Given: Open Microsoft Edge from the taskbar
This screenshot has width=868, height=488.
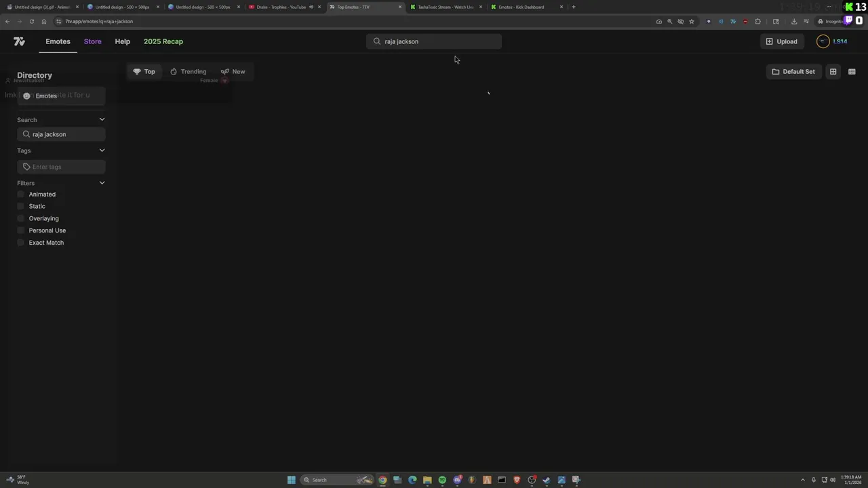Looking at the screenshot, I should (412, 480).
